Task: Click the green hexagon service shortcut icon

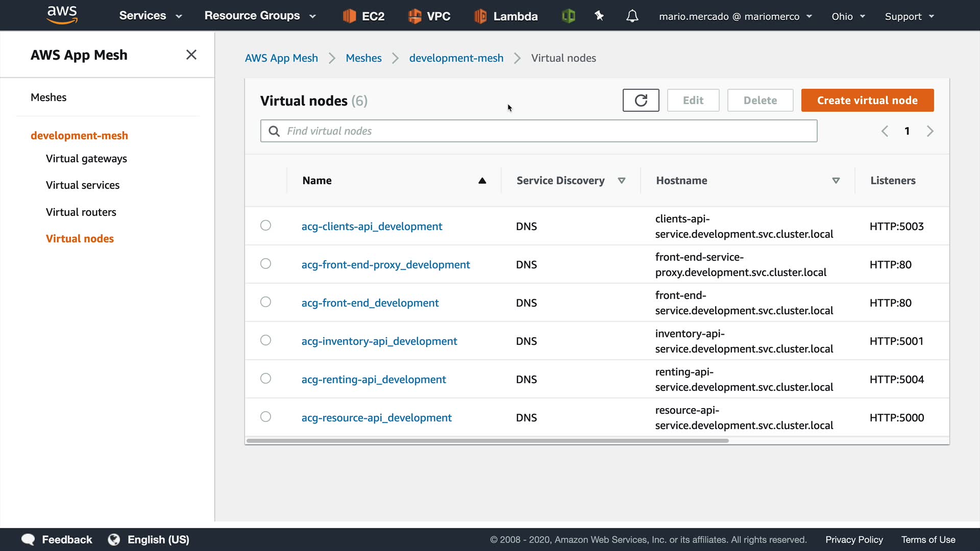Action: coord(568,16)
